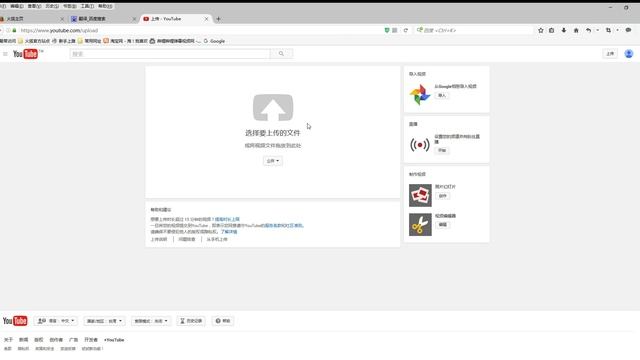This screenshot has width=640, height=360.
Task: Click the YouTube search input field
Action: point(170,54)
